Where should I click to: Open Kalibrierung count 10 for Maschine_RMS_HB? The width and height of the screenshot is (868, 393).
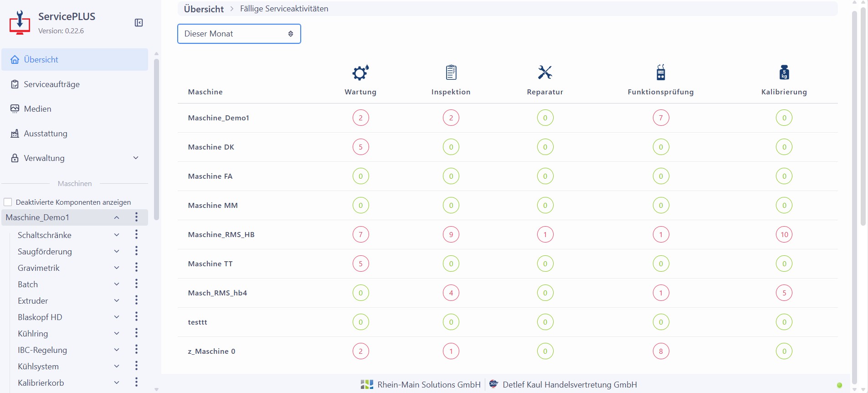pyautogui.click(x=784, y=235)
